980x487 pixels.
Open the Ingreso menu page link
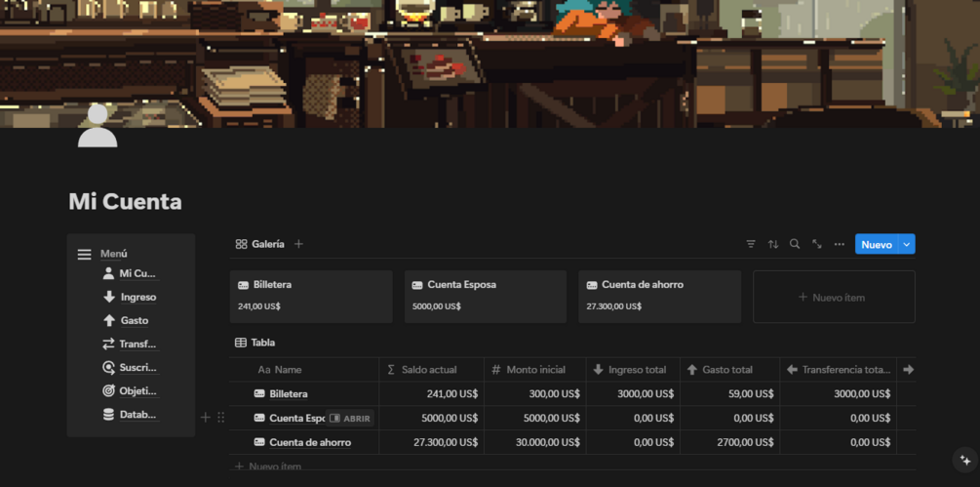[138, 297]
